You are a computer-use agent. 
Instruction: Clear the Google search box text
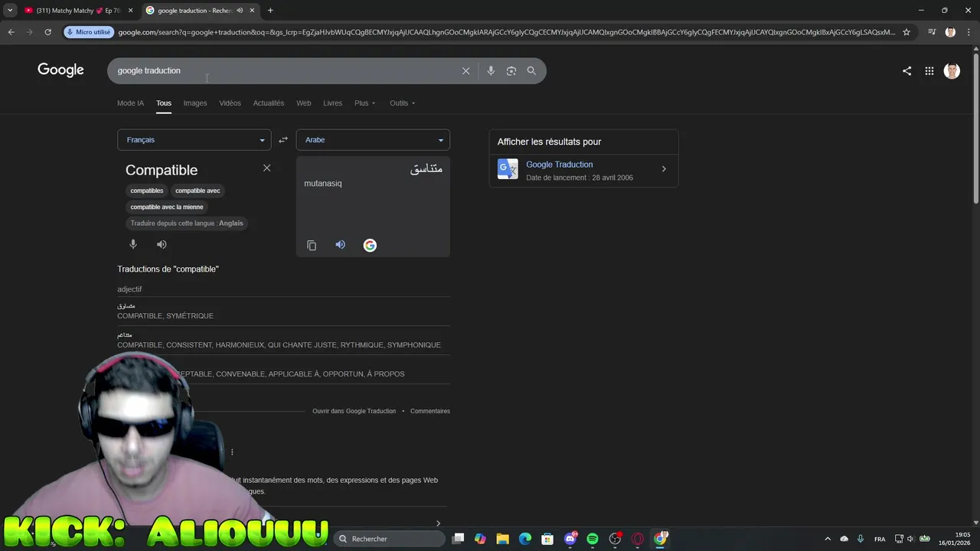point(465,70)
